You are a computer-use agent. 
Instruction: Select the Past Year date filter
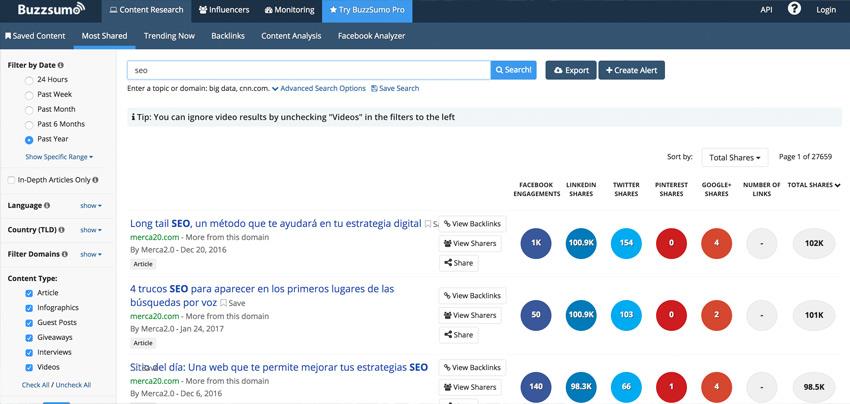click(x=29, y=140)
